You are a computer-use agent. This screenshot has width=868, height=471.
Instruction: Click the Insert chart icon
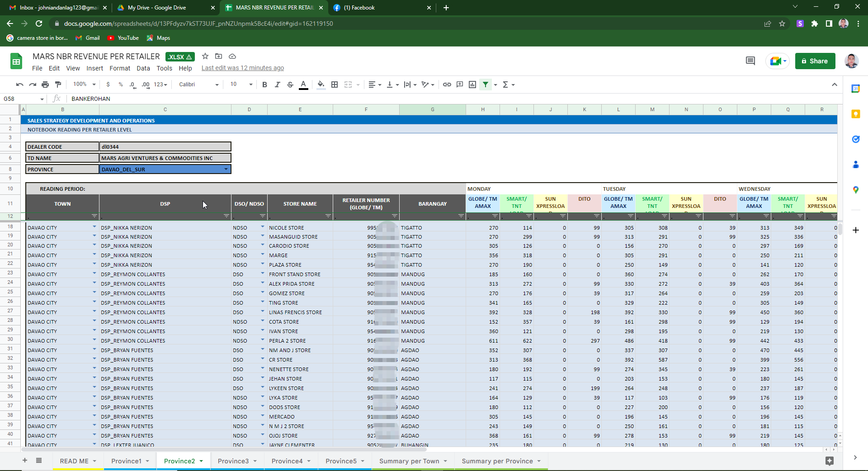tap(472, 85)
